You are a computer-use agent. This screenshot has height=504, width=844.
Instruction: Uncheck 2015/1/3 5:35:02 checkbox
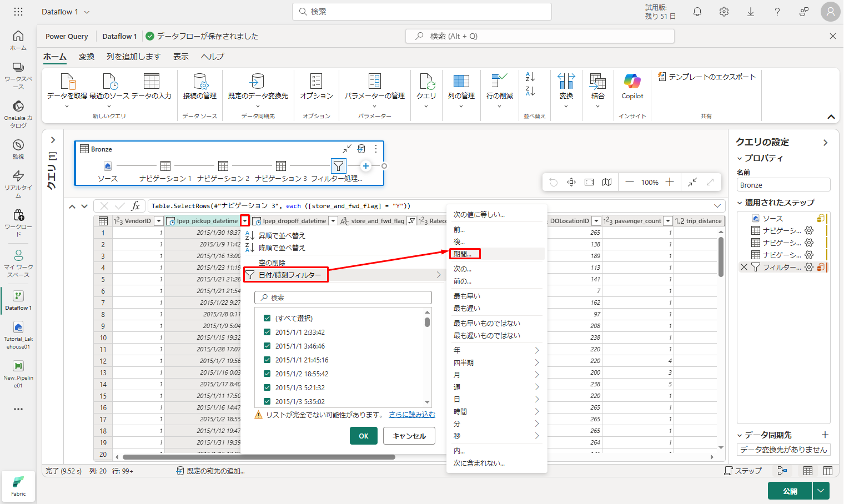pyautogui.click(x=267, y=401)
